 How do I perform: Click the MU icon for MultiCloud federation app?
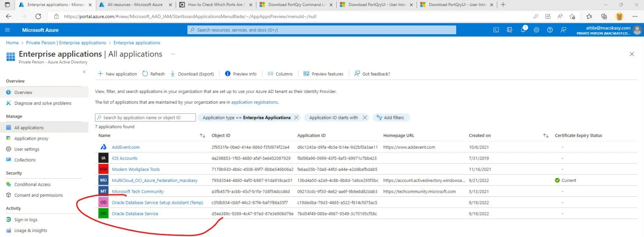coord(103,180)
